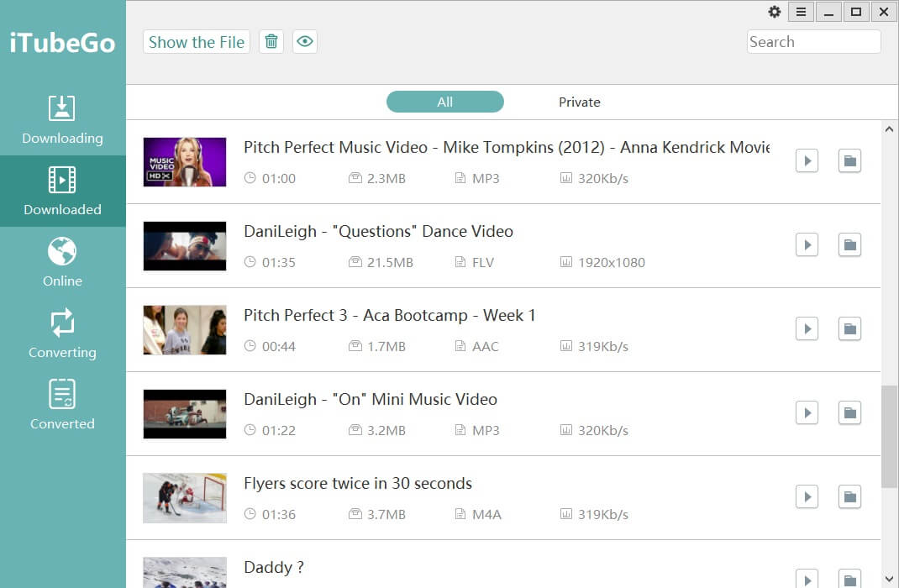Click into the Search field
This screenshot has width=899, height=588.
pyautogui.click(x=813, y=42)
